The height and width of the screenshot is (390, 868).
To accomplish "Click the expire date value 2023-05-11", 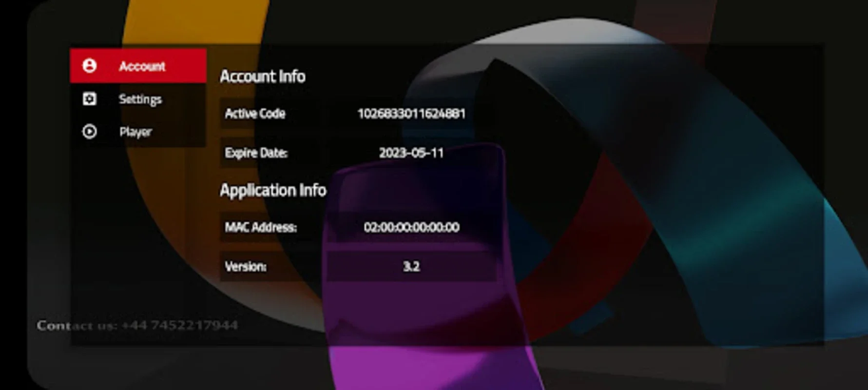I will [x=411, y=153].
